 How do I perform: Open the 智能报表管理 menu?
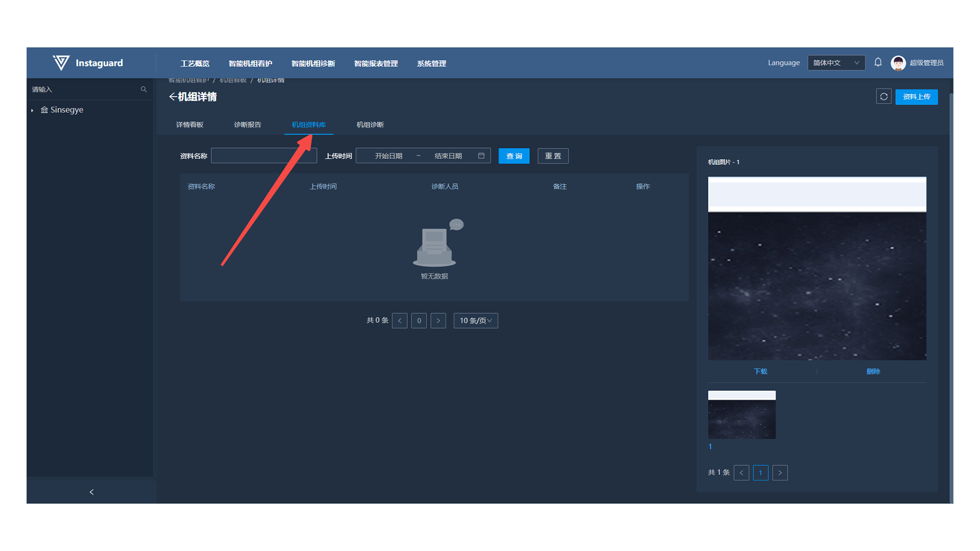click(x=376, y=63)
